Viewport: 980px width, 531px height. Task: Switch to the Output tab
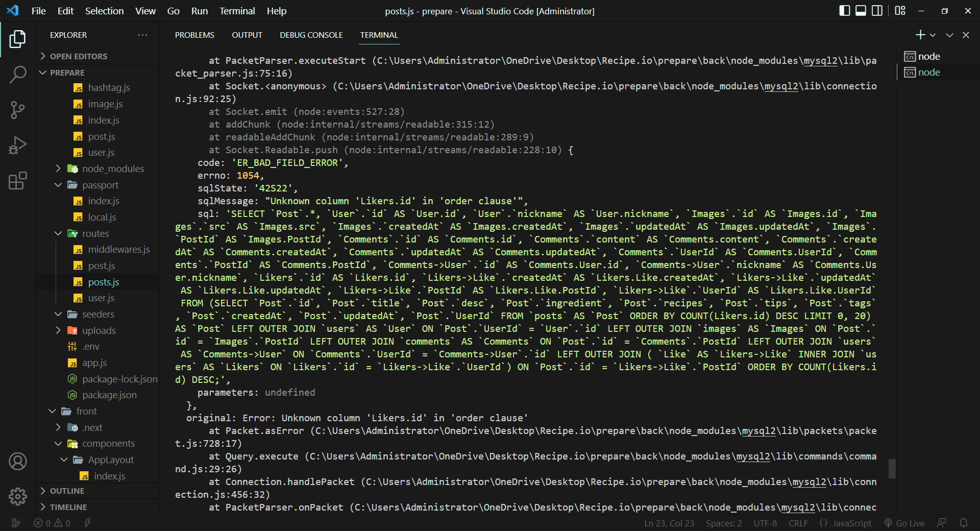tap(247, 35)
